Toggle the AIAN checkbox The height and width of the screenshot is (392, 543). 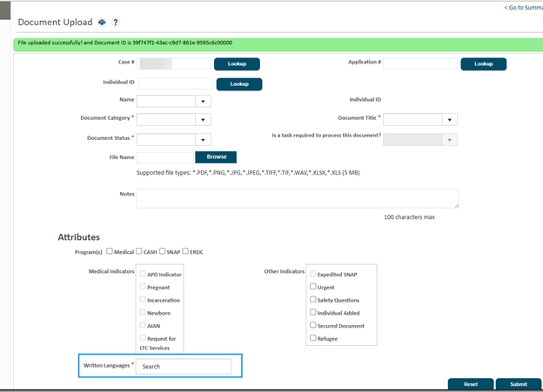[x=143, y=325]
